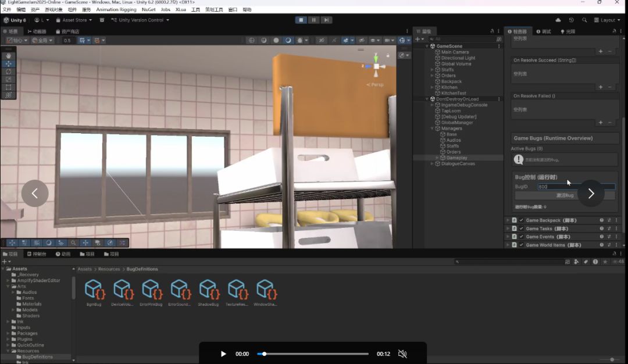Click the 激活Bug button
This screenshot has width=628, height=364.
pyautogui.click(x=565, y=195)
